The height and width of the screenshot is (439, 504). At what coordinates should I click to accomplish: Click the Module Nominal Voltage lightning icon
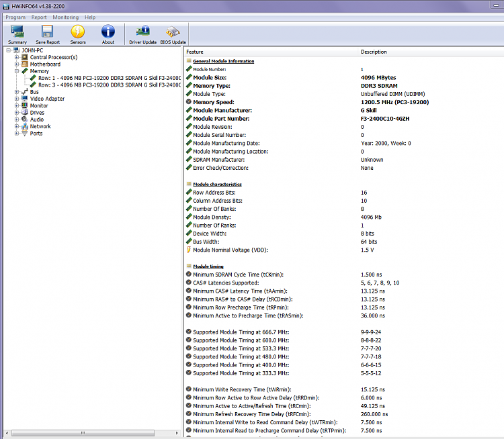click(189, 250)
